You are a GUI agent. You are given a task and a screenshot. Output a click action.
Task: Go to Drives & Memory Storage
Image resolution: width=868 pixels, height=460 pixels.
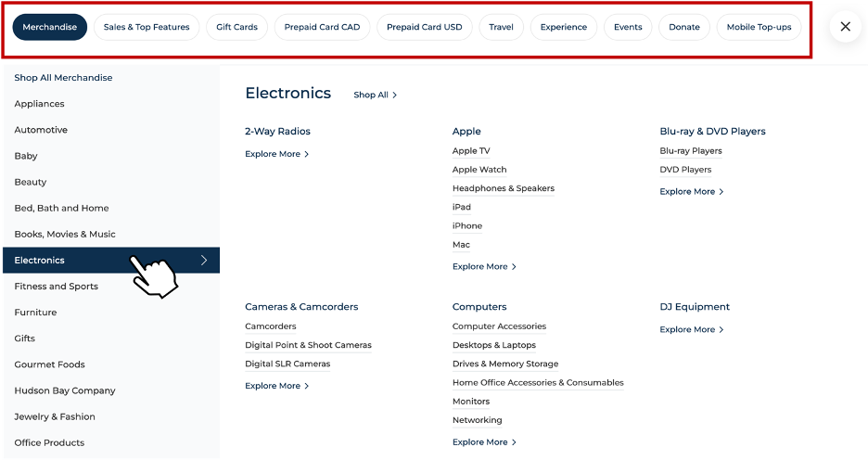point(505,364)
